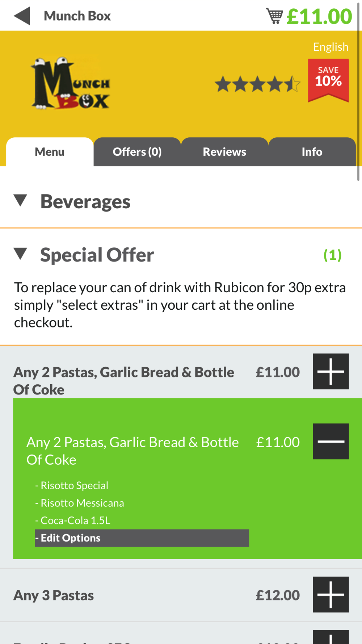Tap the £11.00 cart total
The width and height of the screenshot is (362, 644).
point(319,16)
